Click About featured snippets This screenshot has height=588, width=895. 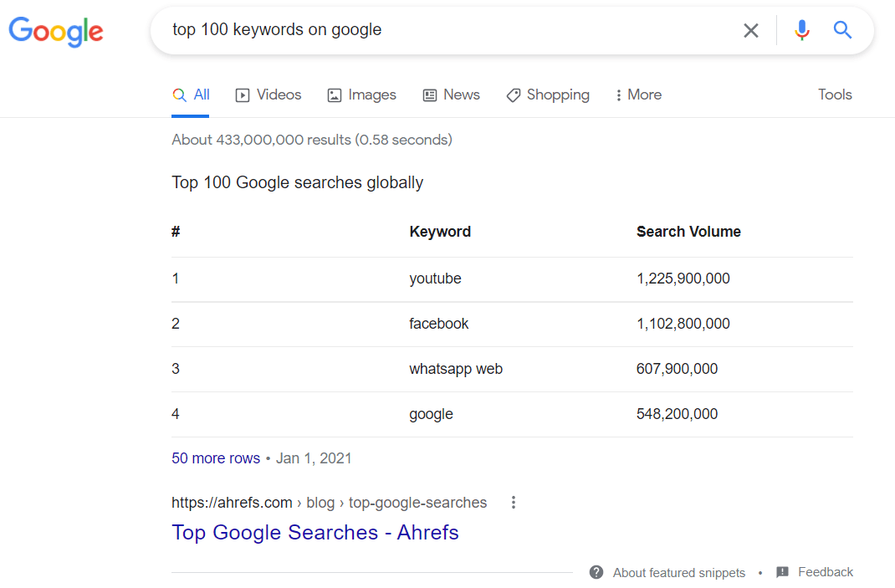pyautogui.click(x=678, y=572)
